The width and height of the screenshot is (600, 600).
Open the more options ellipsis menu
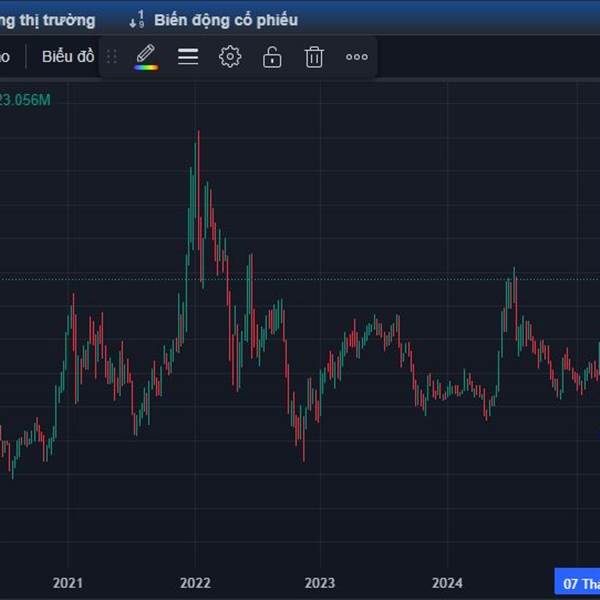(x=357, y=57)
